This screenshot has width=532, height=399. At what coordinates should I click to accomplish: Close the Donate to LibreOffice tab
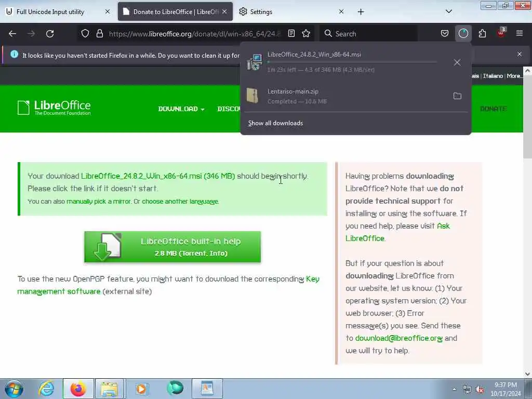tap(224, 11)
